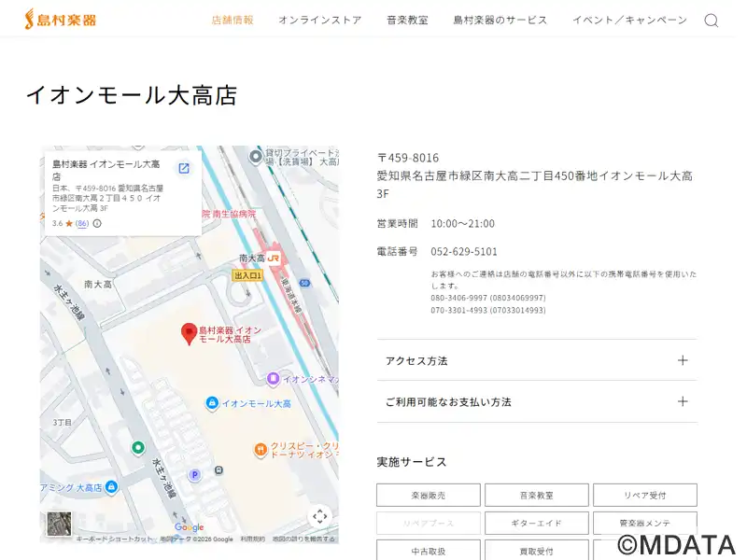Expand the アクセス方法 section
The image size is (747, 560).
pos(537,360)
